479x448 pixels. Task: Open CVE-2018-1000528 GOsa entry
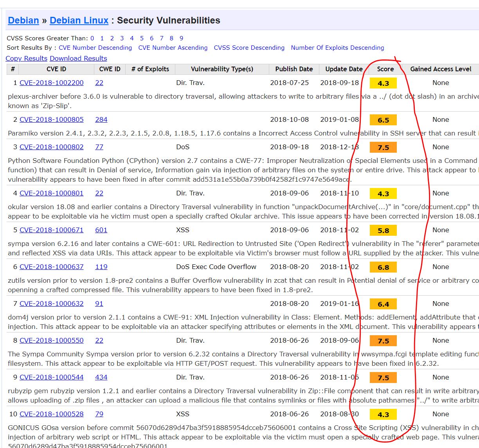point(52,414)
